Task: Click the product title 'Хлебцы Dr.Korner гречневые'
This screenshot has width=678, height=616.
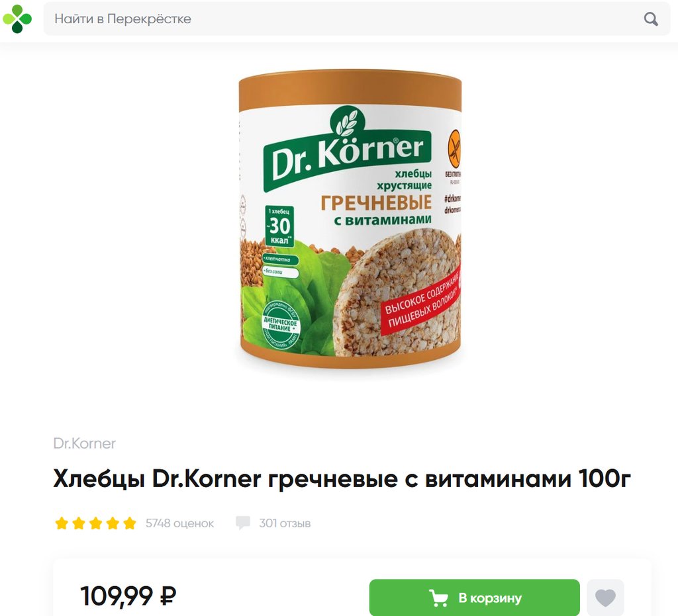Action: point(342,478)
